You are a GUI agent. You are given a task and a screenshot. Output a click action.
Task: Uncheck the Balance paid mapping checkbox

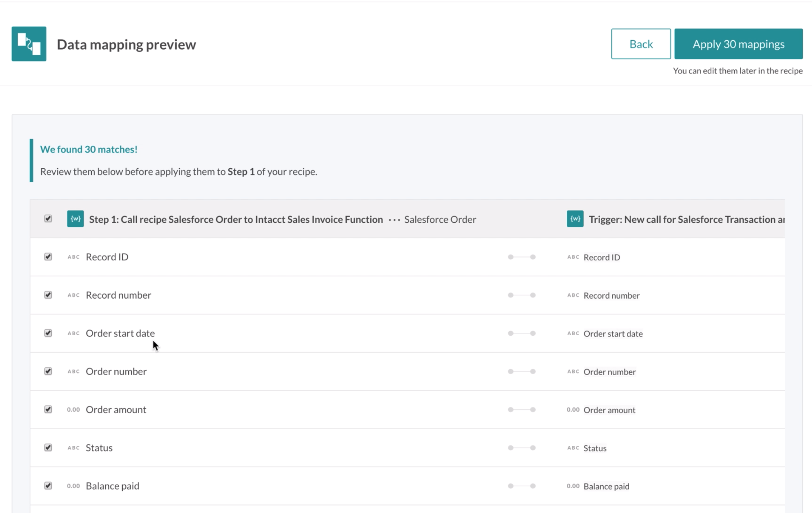[48, 486]
